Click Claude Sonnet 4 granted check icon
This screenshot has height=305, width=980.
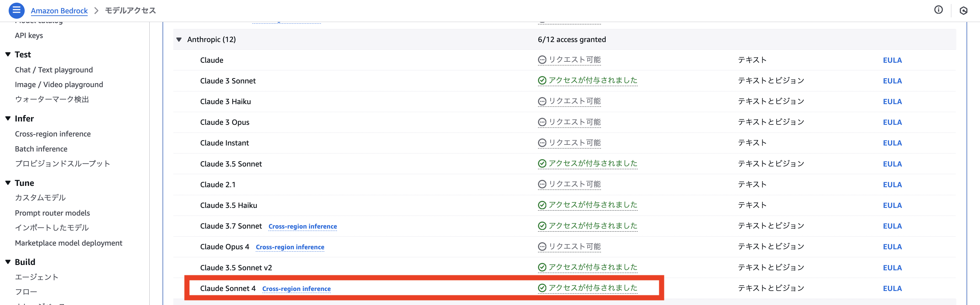coord(542,288)
